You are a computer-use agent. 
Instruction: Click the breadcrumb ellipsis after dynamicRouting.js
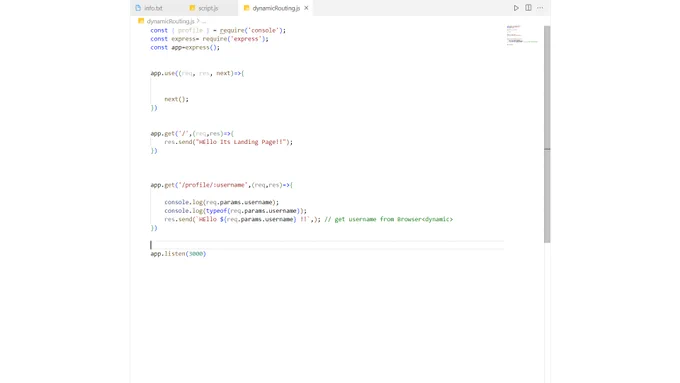(204, 21)
